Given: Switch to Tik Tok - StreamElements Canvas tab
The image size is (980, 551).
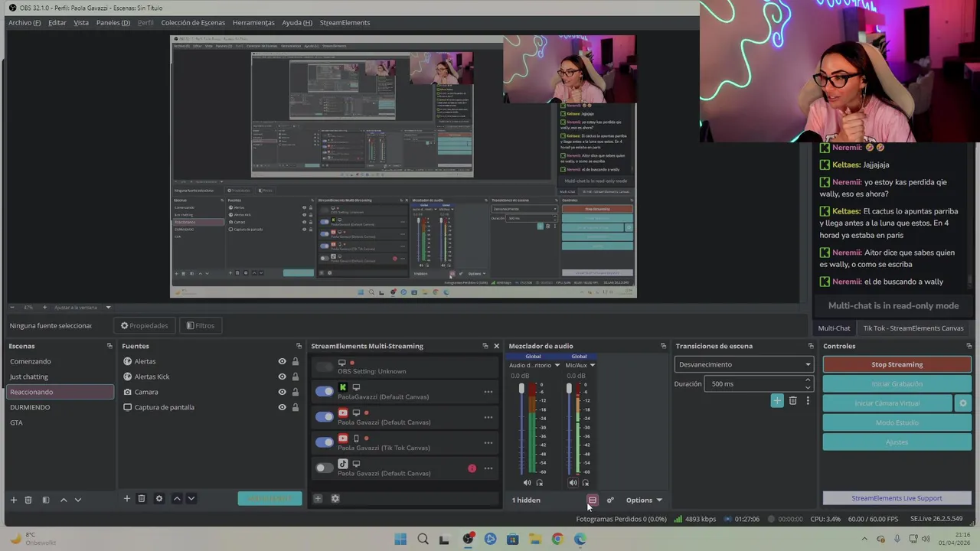Looking at the screenshot, I should click(x=913, y=328).
